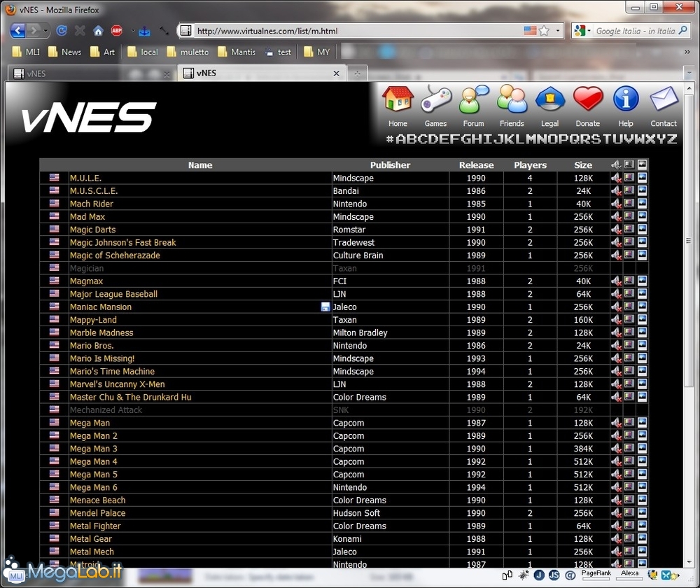Start search with the magnifier icon

pos(682,30)
